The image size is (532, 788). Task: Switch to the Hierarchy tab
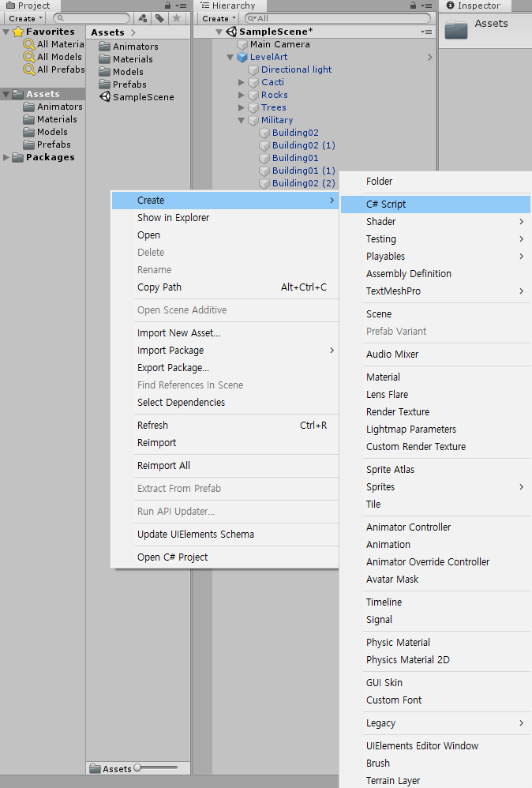pyautogui.click(x=229, y=6)
